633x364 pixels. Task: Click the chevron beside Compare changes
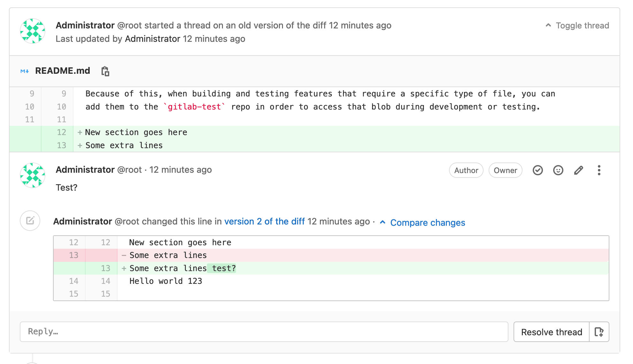383,222
